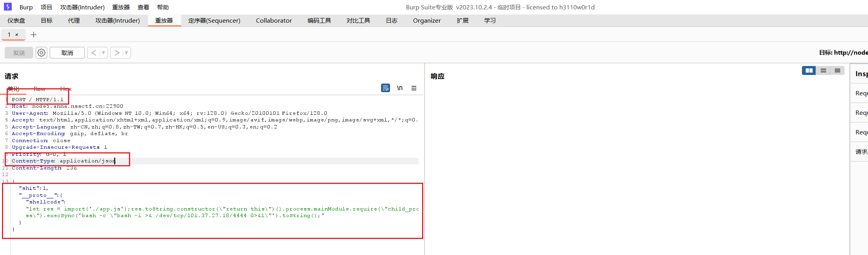The image size is (868, 255).
Task: Open the 攻击器(Intruder) menu in menu bar
Action: pyautogui.click(x=82, y=7)
